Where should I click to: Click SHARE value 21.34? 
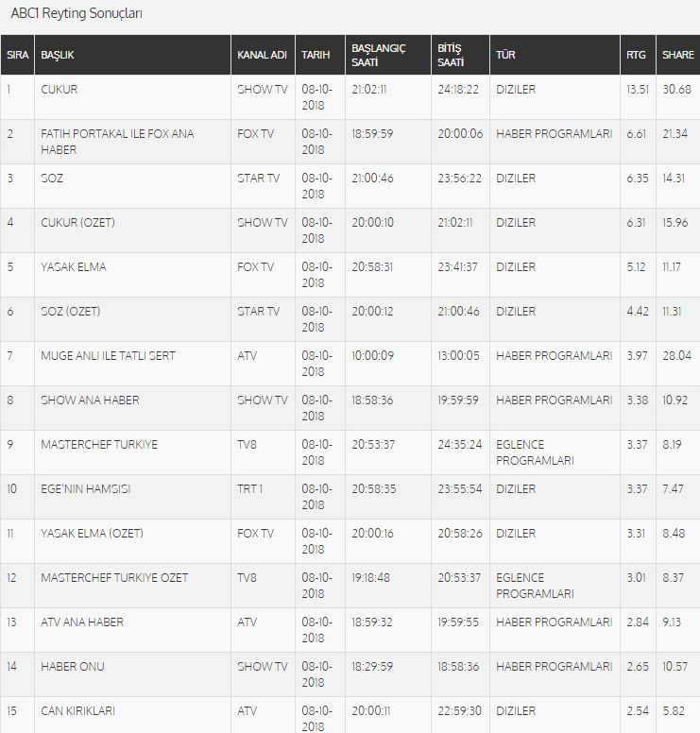[674, 134]
